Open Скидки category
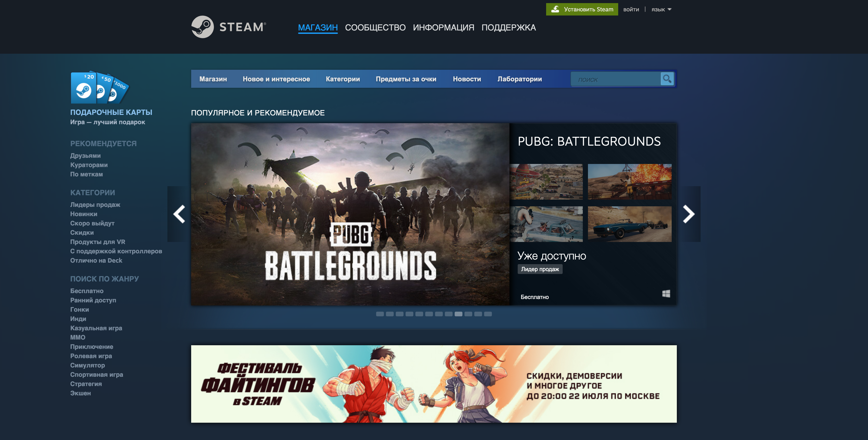The height and width of the screenshot is (440, 868). tap(82, 232)
